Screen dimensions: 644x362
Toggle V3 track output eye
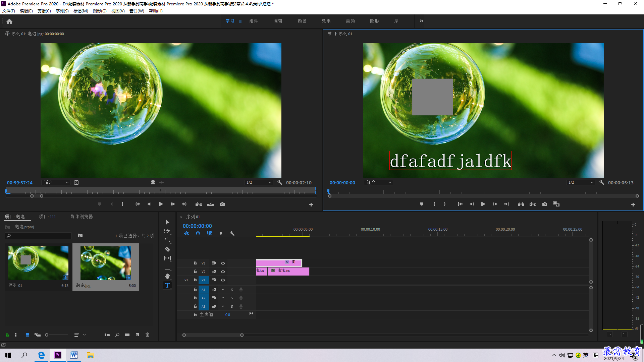click(x=223, y=263)
